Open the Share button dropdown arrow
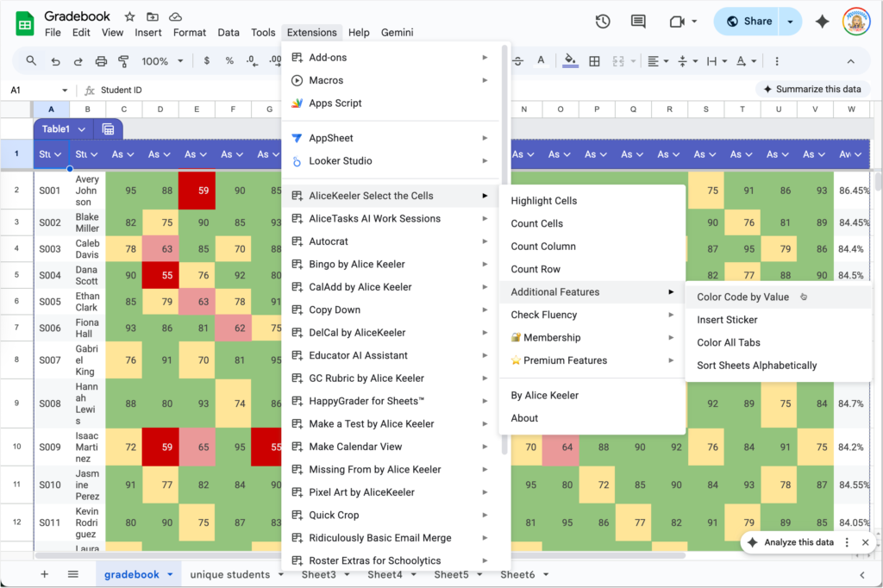Image resolution: width=883 pixels, height=588 pixels. (x=791, y=22)
